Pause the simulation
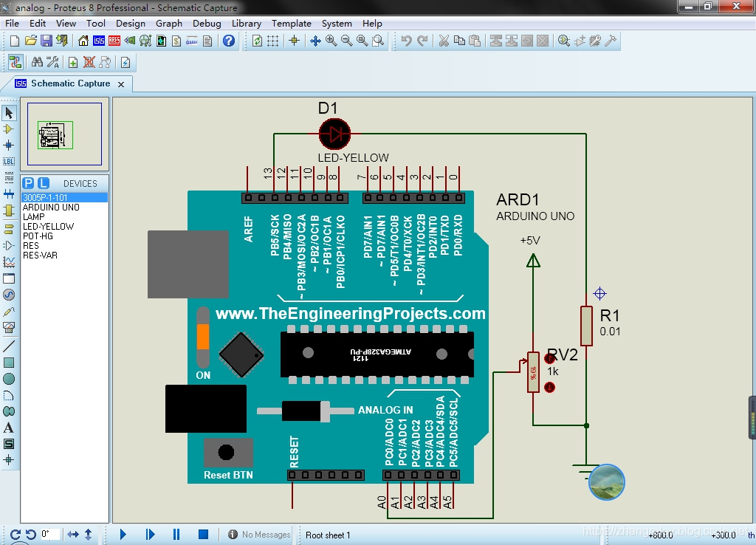The height and width of the screenshot is (545, 756). coord(176,534)
